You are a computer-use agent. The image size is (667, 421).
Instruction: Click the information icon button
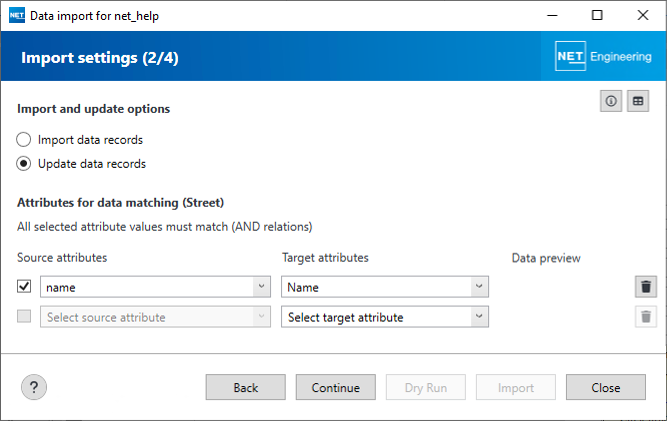[x=610, y=101]
